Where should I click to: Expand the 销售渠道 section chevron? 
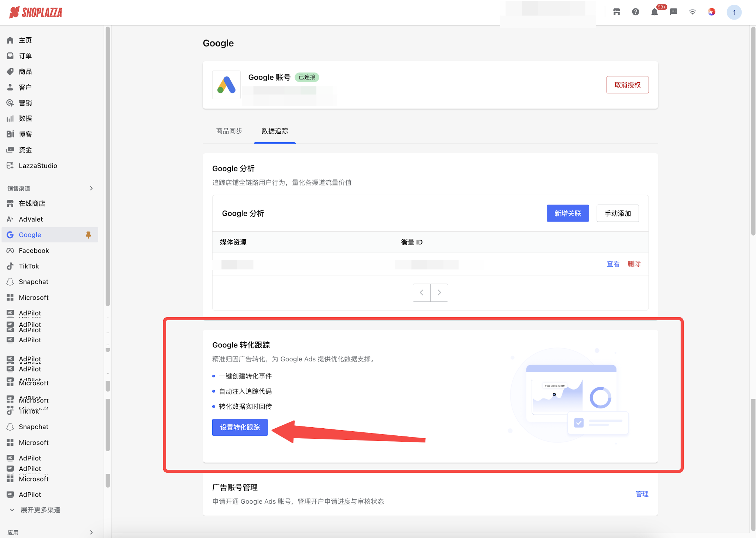point(91,188)
